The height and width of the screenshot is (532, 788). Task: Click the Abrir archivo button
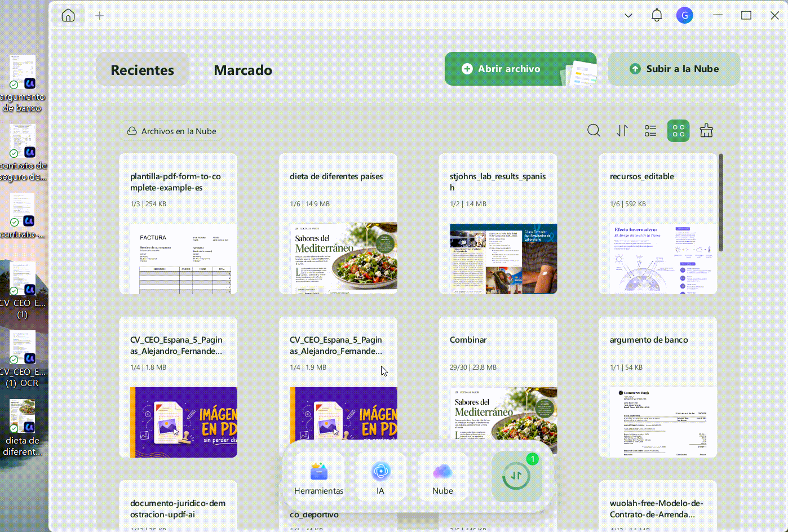[x=520, y=69]
